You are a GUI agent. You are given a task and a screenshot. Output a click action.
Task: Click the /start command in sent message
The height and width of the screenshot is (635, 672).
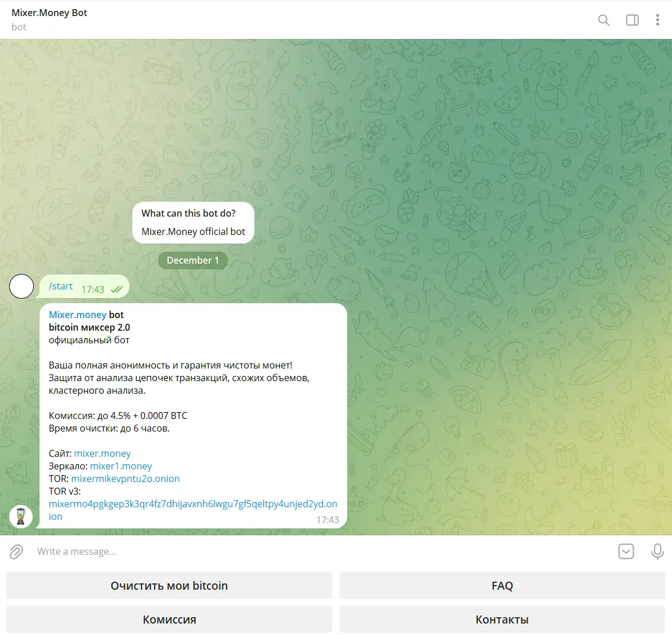61,286
